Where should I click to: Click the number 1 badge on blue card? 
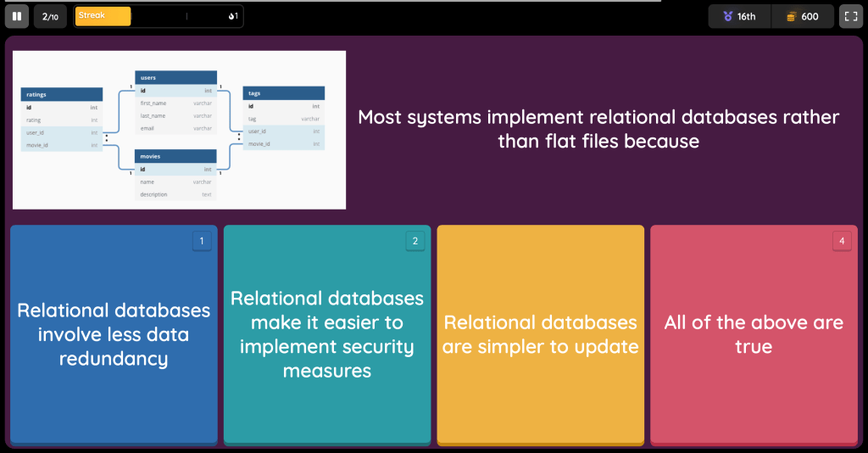202,241
